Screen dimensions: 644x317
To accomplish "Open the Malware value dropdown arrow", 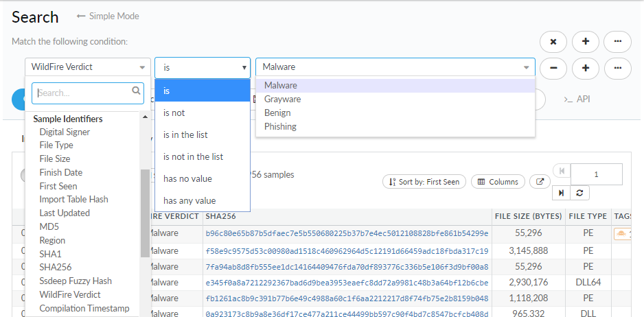I will [x=527, y=67].
